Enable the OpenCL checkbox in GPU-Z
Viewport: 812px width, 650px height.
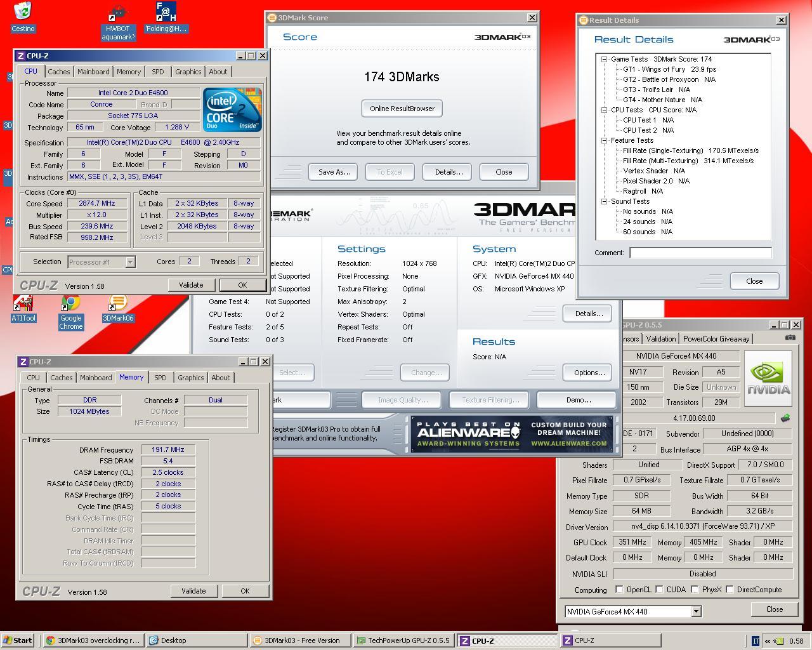[x=619, y=590]
